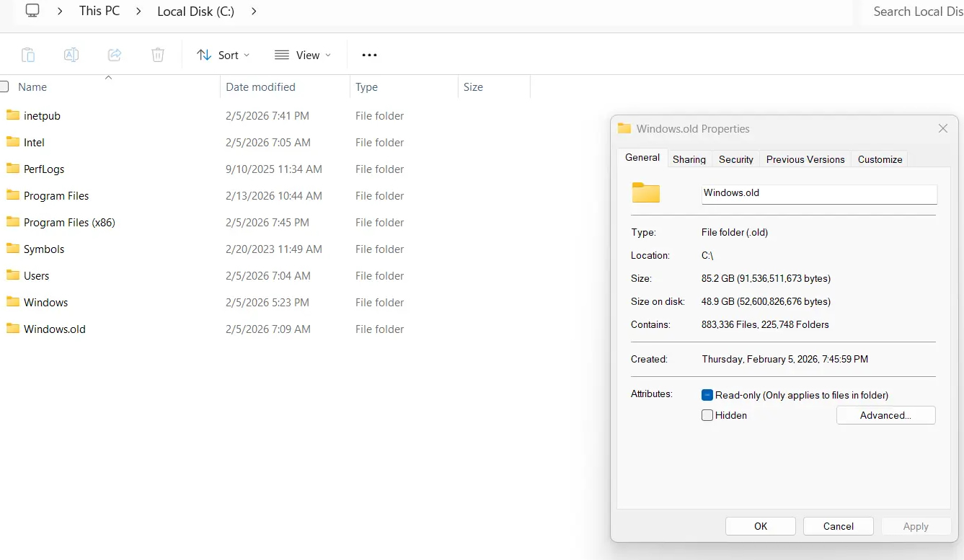The height and width of the screenshot is (560, 964).
Task: Expand the chevron after Local Disk (C:)
Action: pos(254,11)
